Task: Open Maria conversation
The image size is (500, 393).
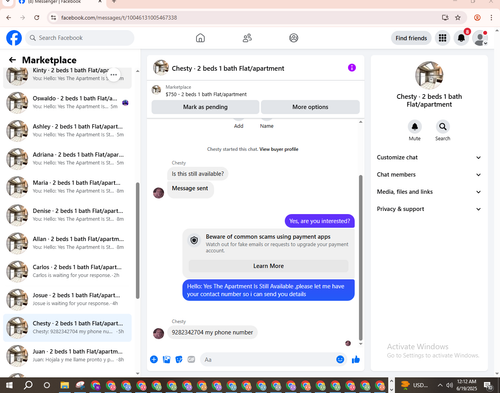Action: (x=67, y=187)
